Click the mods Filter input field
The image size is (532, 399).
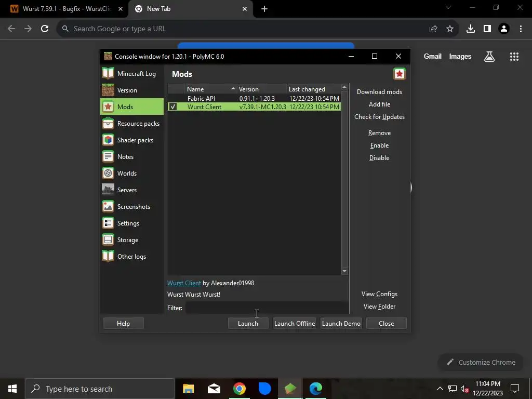click(x=267, y=308)
